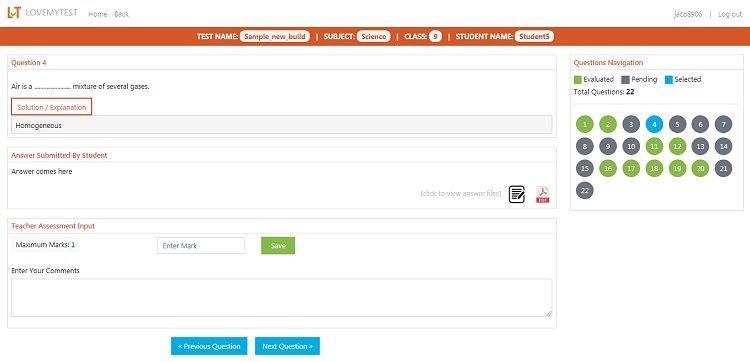Open the Solution / Explanation tab
Viewport: 750px width, 362px height.
click(52, 107)
